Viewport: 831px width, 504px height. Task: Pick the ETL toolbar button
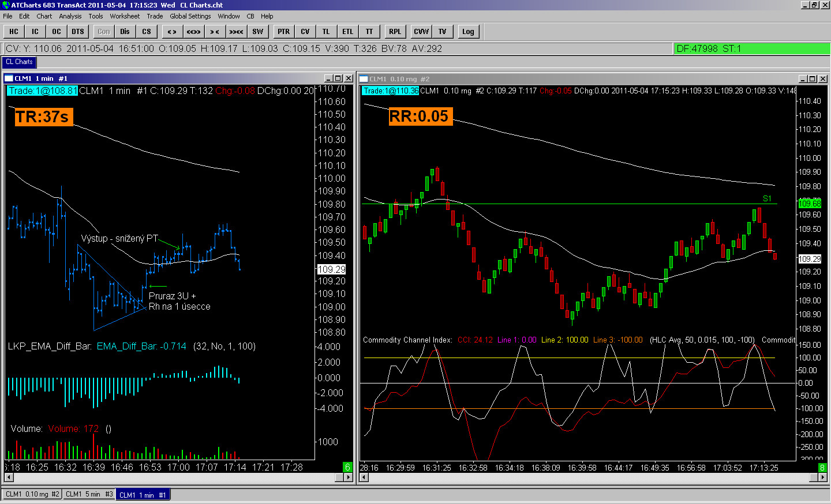click(348, 32)
